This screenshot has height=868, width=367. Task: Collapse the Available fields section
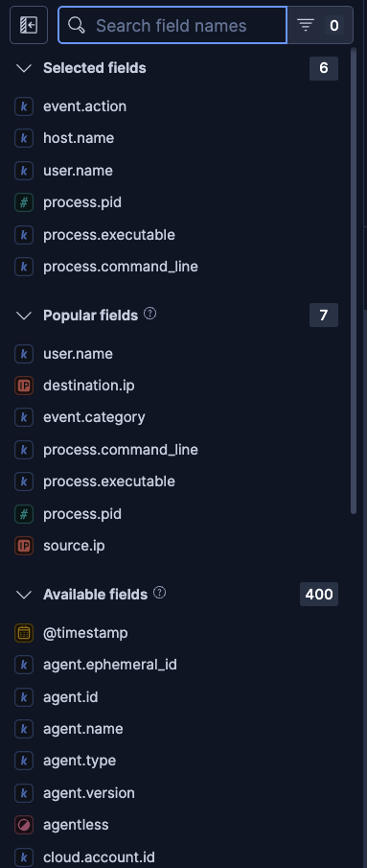(24, 595)
